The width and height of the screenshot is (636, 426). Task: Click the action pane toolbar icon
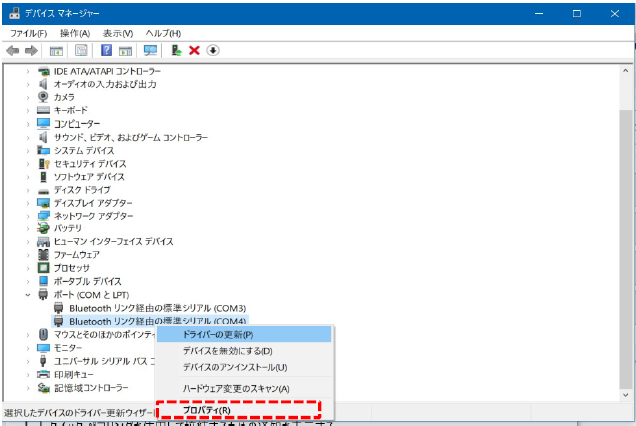[x=125, y=51]
